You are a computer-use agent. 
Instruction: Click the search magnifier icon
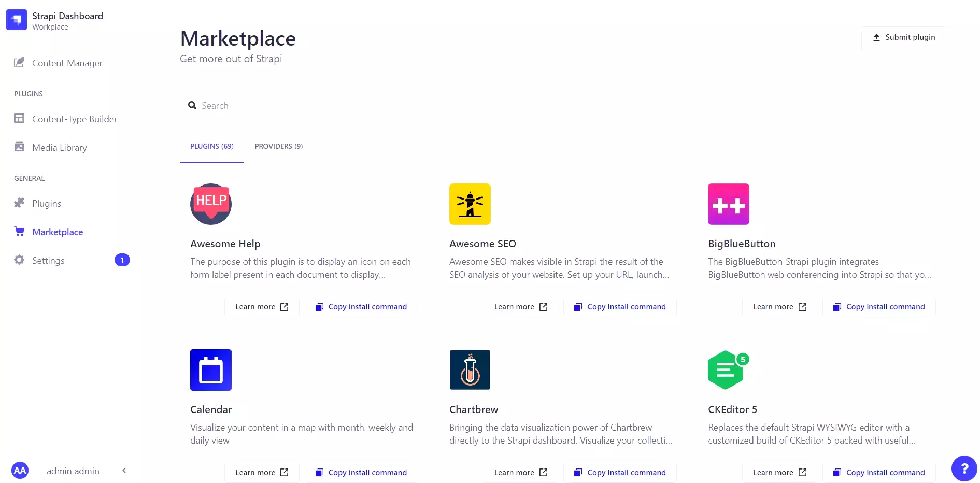(x=192, y=105)
